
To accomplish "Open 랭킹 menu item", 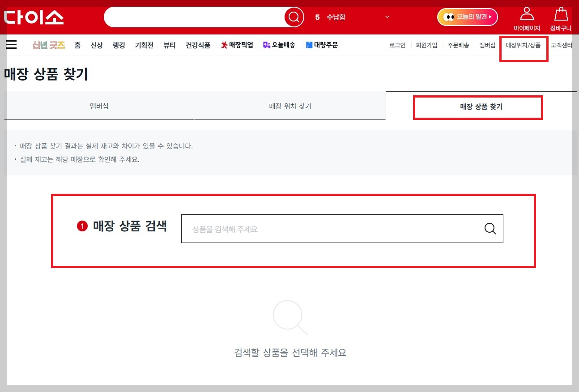I will [119, 45].
